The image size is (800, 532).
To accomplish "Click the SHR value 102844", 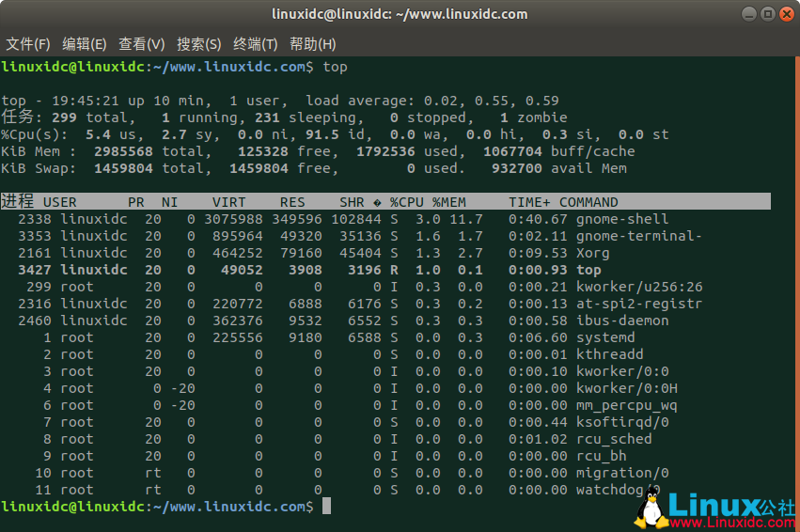I will click(356, 219).
